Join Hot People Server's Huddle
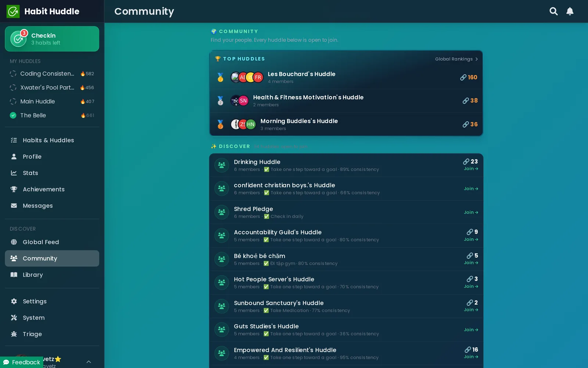Screen dimensions: 588x368 point(471,287)
